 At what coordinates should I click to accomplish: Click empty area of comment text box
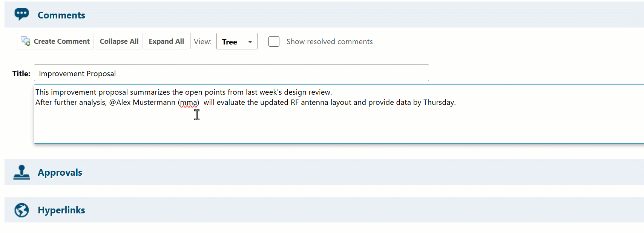tap(302, 126)
